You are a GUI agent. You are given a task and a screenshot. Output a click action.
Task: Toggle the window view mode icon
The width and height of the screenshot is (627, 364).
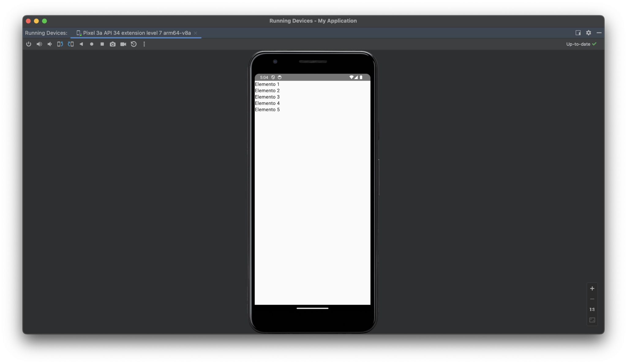(x=578, y=33)
